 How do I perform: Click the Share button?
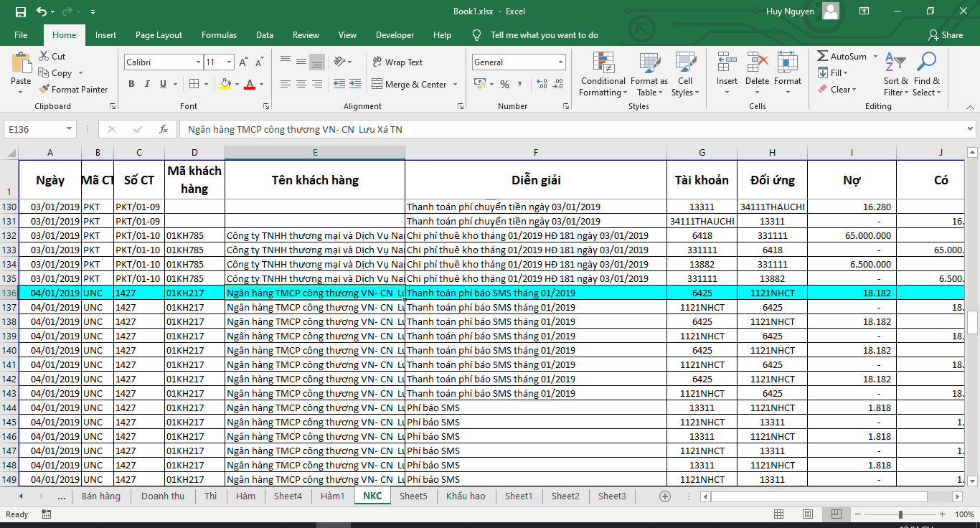945,35
